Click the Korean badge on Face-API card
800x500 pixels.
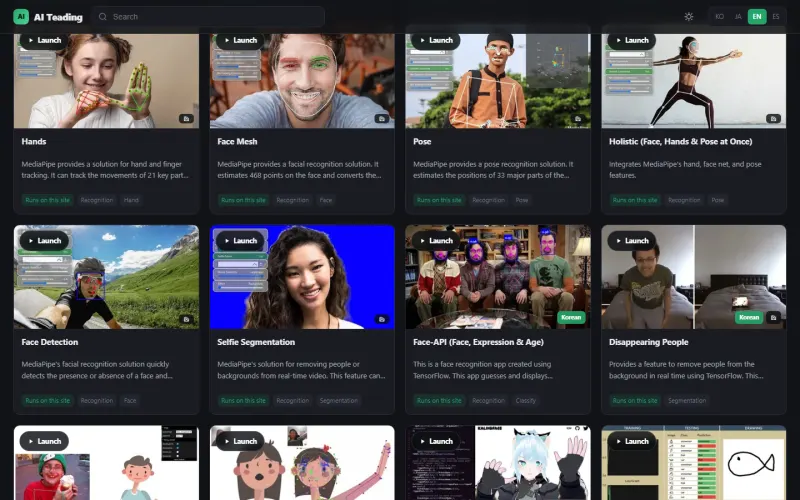click(571, 317)
